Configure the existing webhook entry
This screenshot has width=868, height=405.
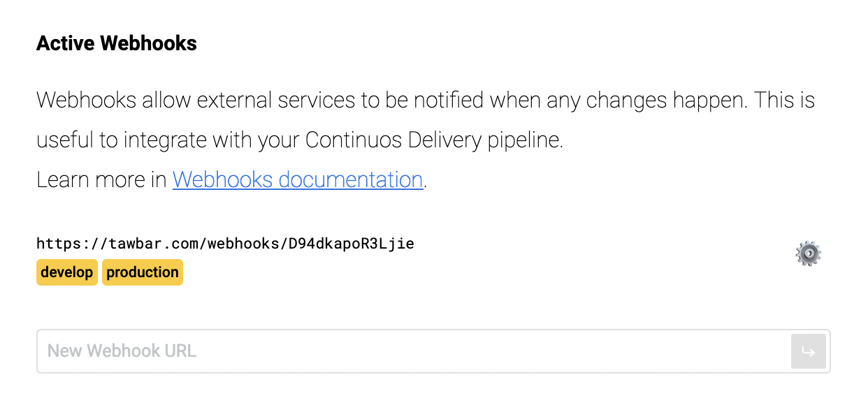pos(808,253)
